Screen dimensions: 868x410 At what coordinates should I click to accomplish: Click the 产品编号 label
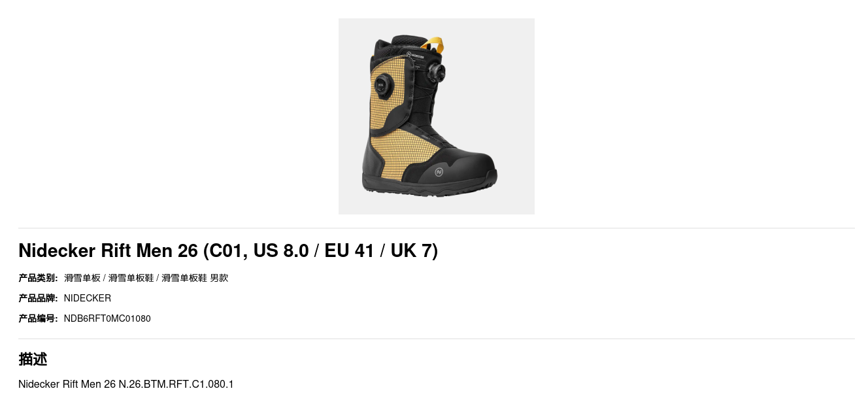pos(38,318)
